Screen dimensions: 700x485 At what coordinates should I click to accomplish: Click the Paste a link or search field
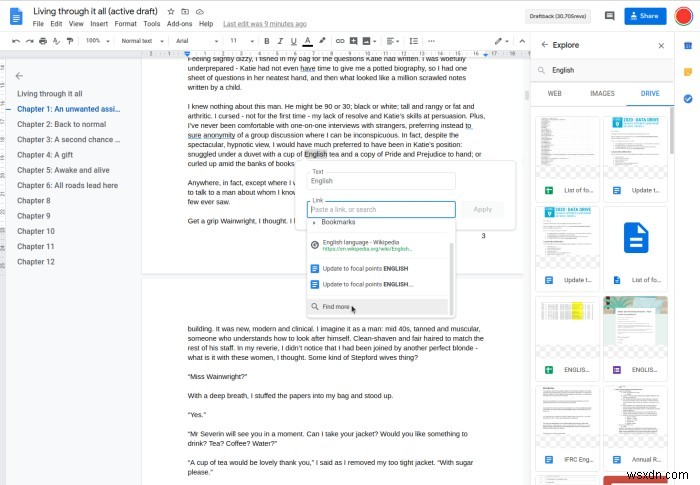coord(381,209)
